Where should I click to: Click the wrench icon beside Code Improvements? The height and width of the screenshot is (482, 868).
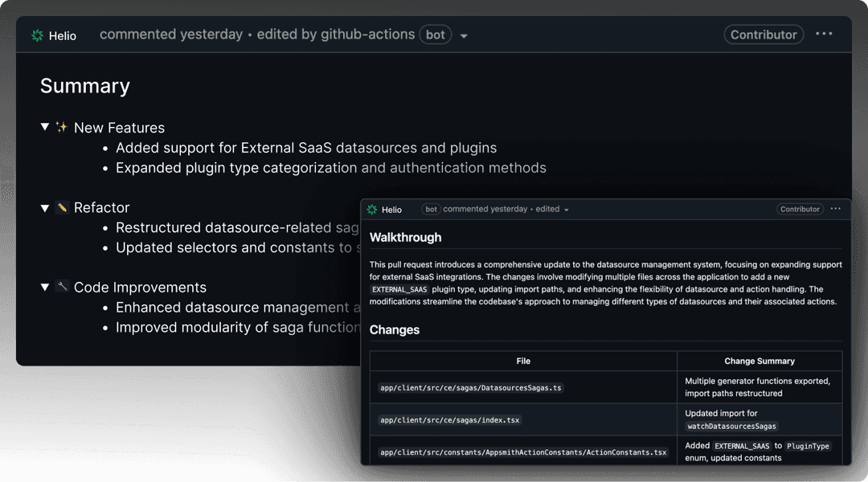(63, 287)
